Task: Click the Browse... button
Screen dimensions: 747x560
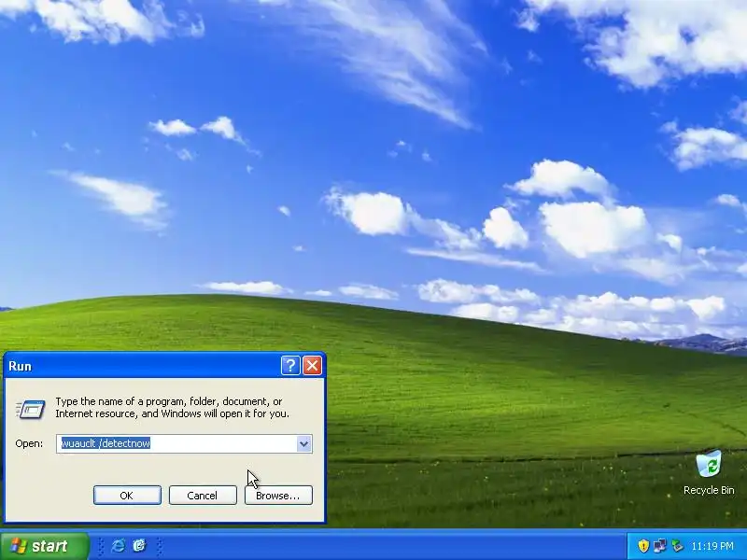Action: point(278,496)
